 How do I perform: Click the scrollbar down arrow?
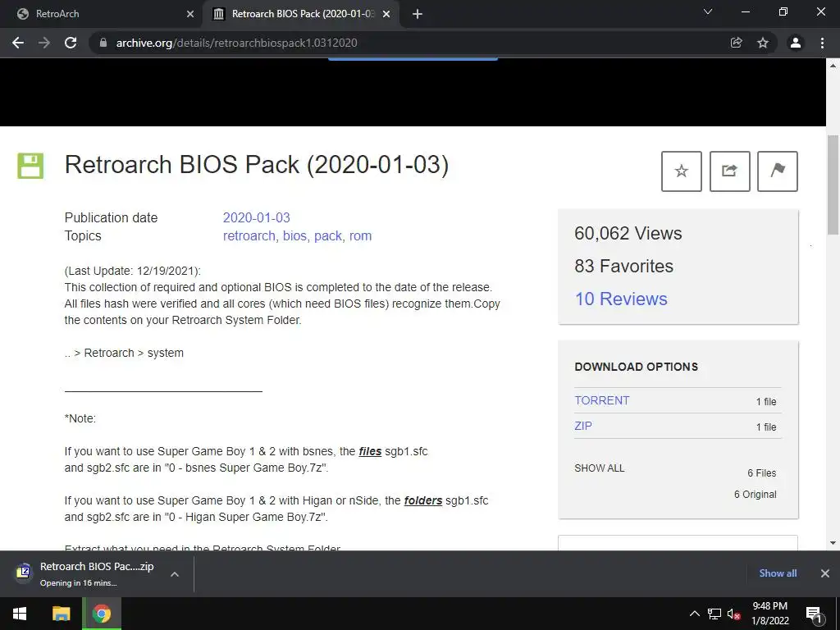tap(833, 543)
